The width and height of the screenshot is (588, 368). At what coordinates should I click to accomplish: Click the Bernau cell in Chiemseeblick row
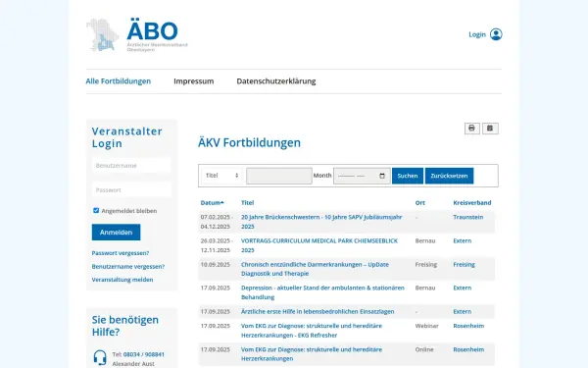click(x=425, y=240)
